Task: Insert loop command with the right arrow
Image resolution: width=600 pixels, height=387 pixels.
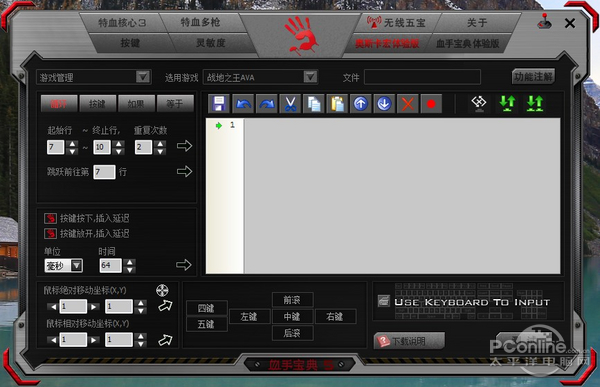Action: [x=184, y=146]
